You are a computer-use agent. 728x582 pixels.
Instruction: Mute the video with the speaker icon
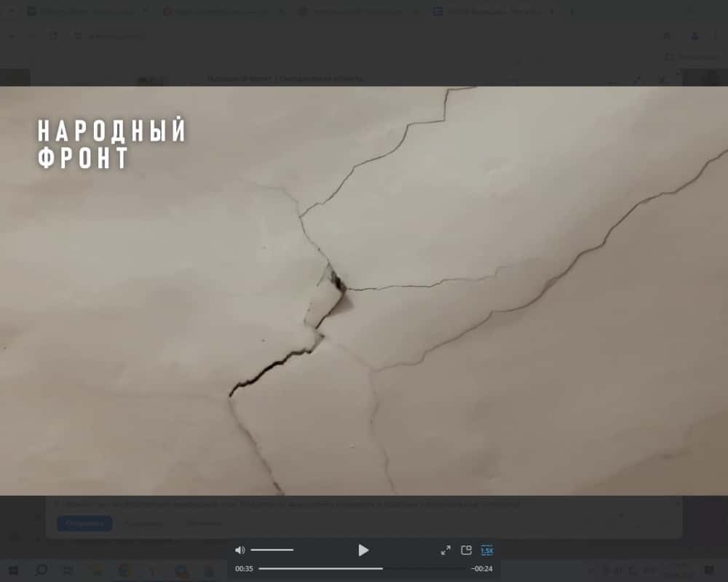pos(240,551)
